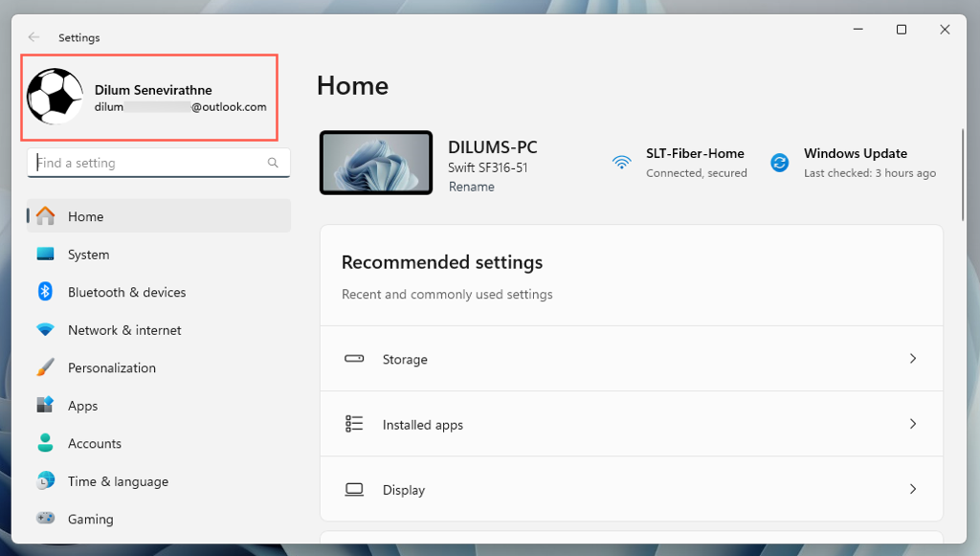The height and width of the screenshot is (556, 980).
Task: Open Network & internet settings
Action: coord(159,330)
